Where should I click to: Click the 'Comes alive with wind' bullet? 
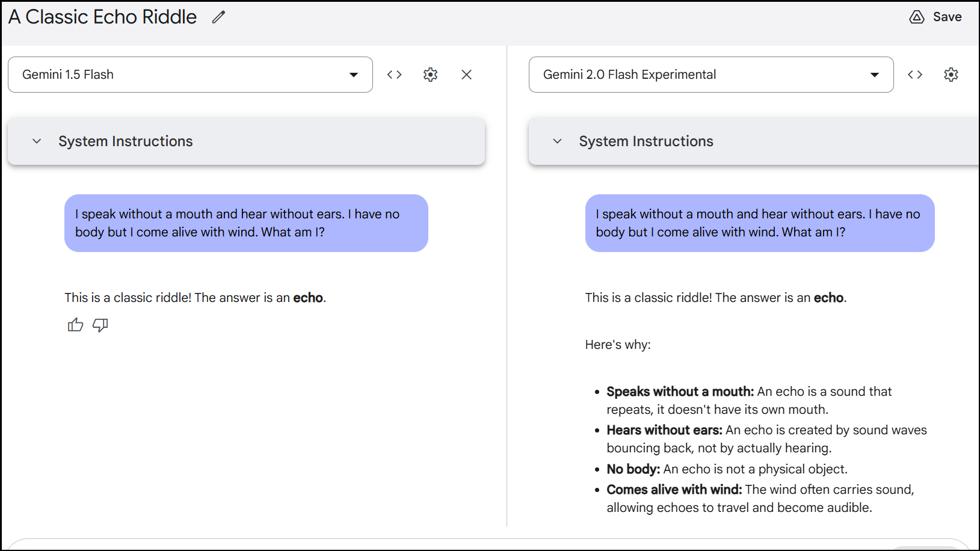tap(760, 499)
